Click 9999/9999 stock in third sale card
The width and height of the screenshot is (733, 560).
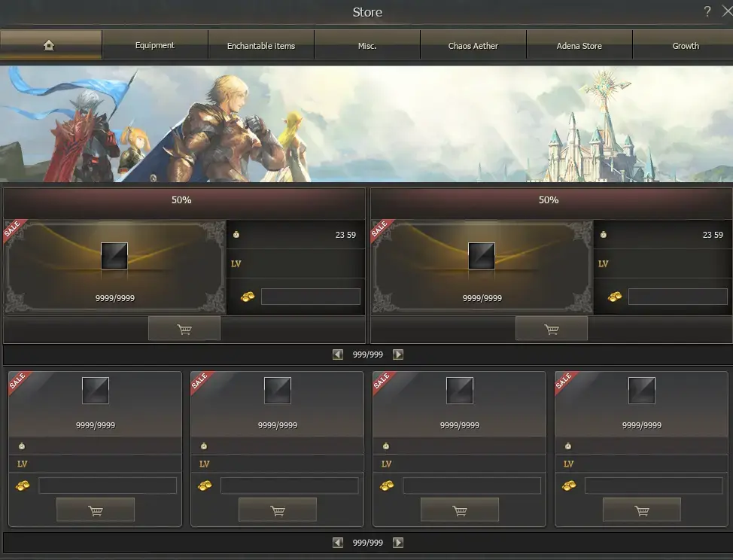point(460,425)
